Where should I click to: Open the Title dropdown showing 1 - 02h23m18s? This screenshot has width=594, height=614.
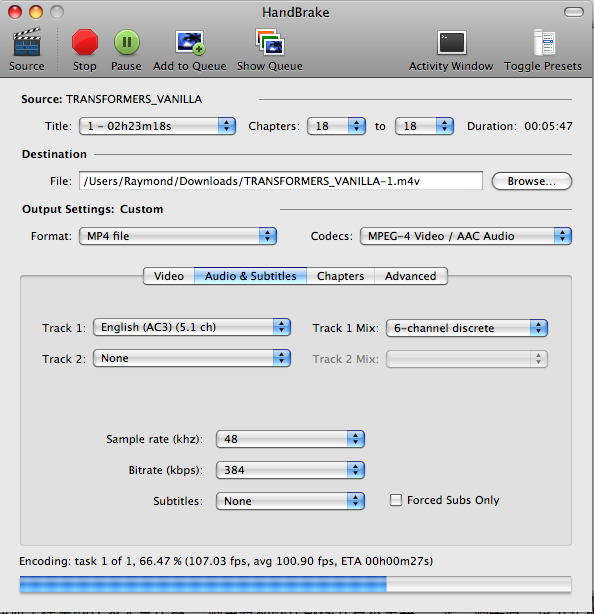pos(157,126)
